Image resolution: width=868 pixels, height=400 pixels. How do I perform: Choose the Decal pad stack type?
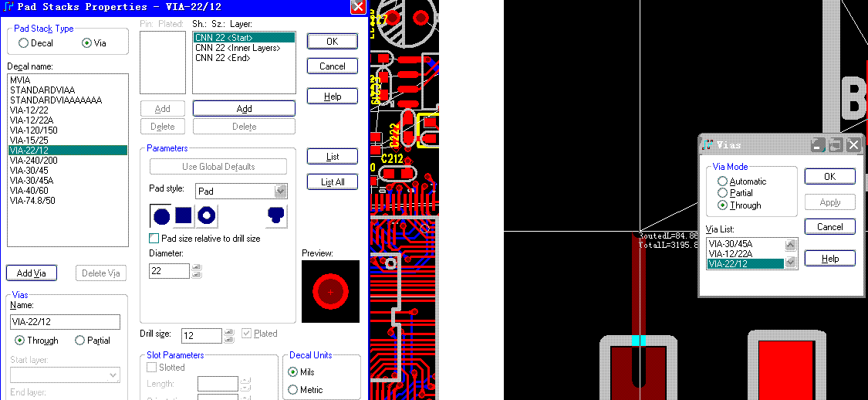23,42
